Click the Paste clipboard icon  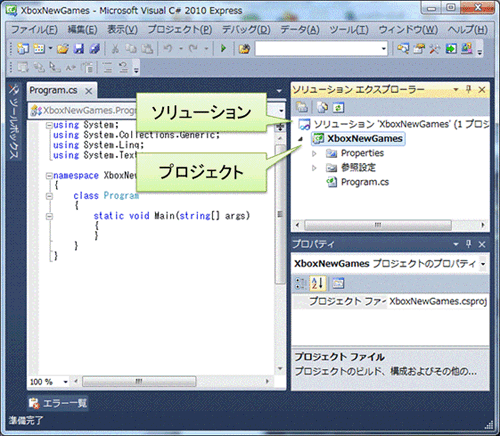tap(147, 49)
